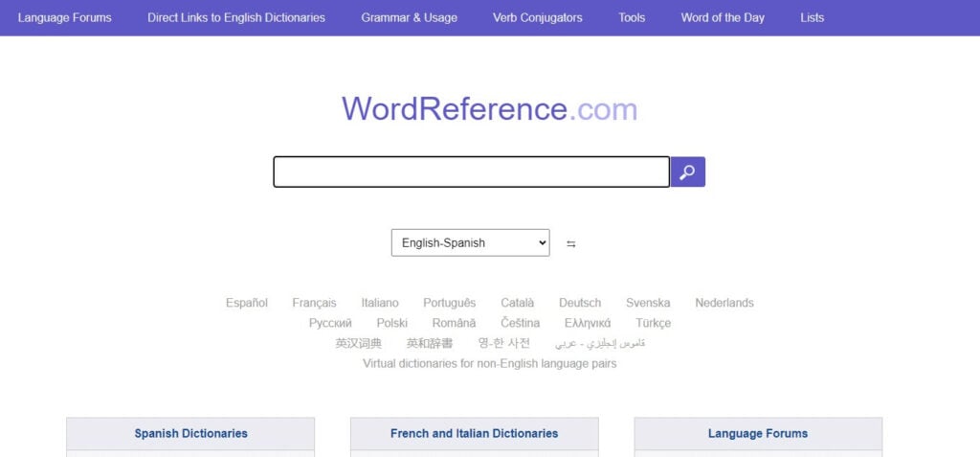This screenshot has width=980, height=457.
Task: Swap dictionary direction with arrows icon
Action: coord(570,243)
